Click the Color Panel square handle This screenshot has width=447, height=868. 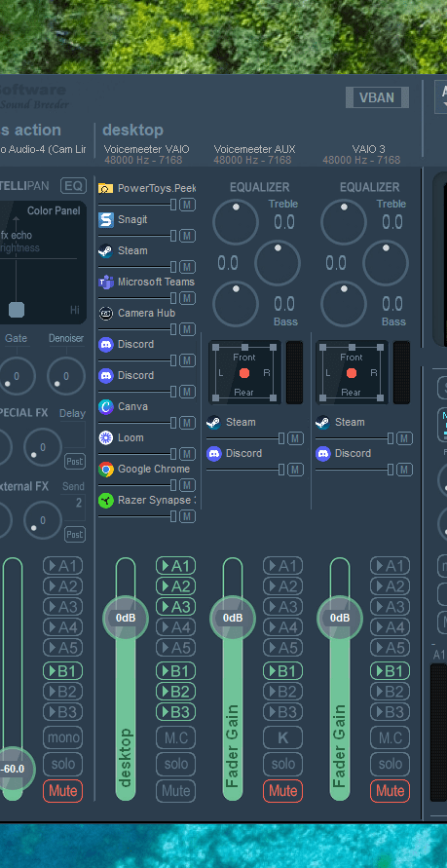pos(17,310)
